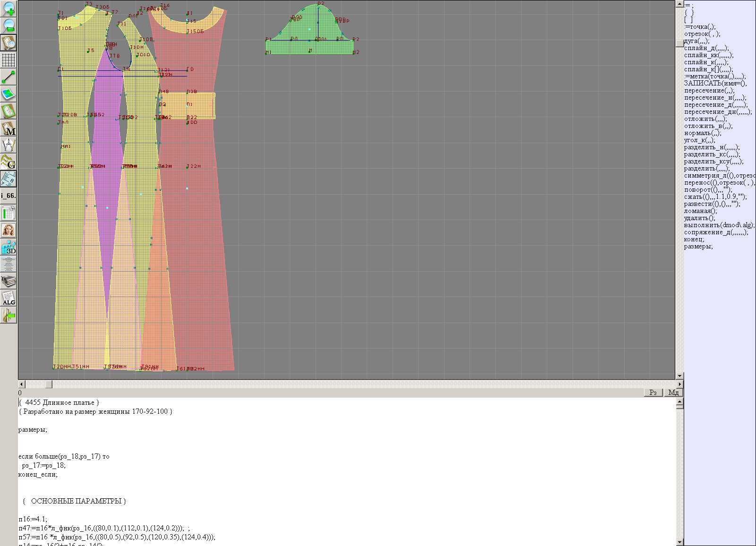Viewport: 756px width, 546px height.
Task: Click the ALG algorithm document icon
Action: coord(9,299)
